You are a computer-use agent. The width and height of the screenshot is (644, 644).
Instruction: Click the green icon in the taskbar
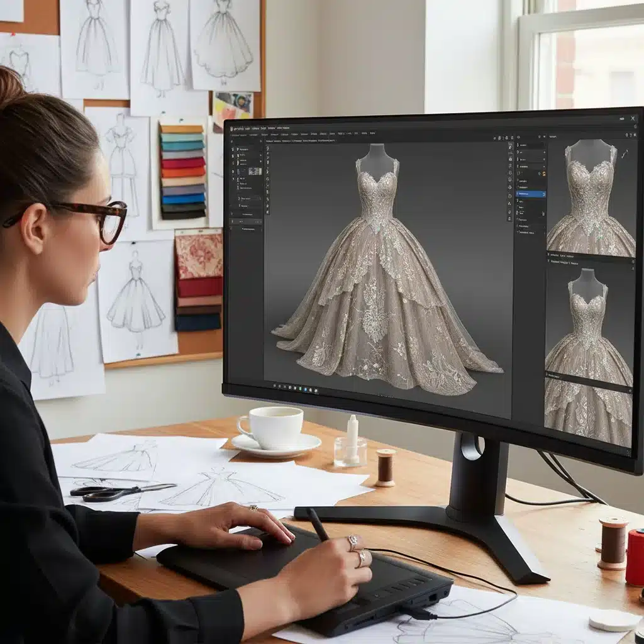[300, 389]
